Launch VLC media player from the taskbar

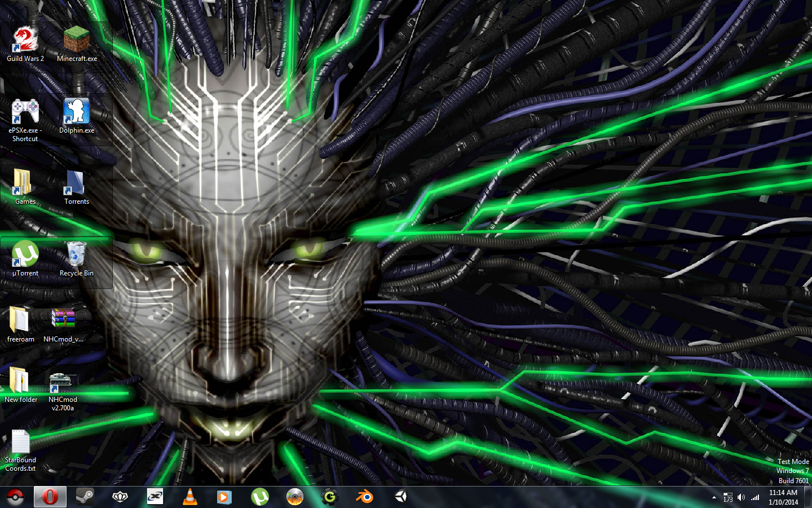(x=190, y=497)
